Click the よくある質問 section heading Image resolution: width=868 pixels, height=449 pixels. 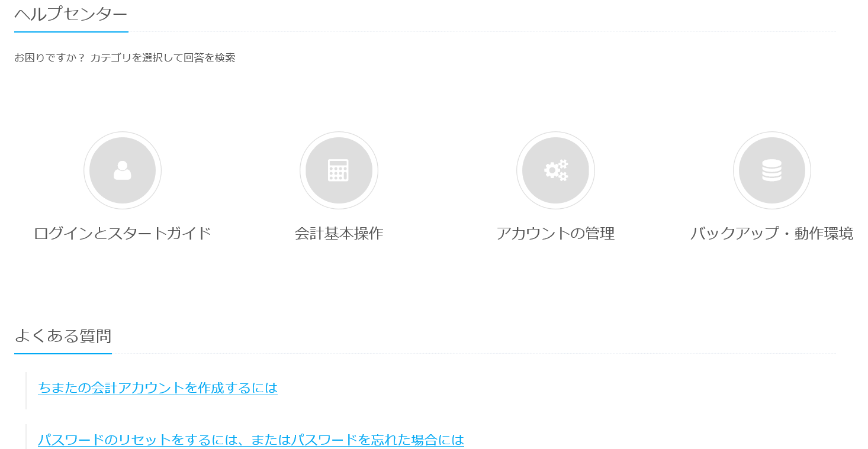coord(63,336)
